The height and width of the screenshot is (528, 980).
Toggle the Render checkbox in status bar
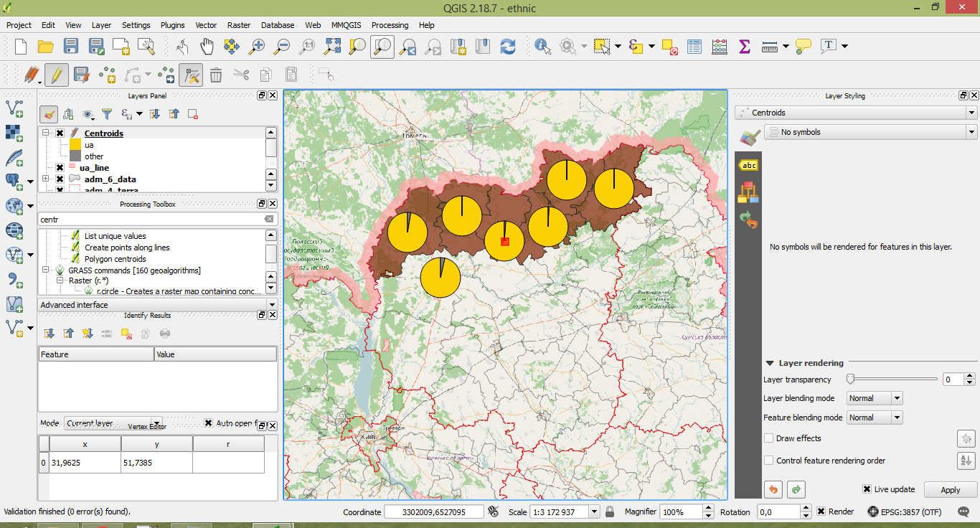pyautogui.click(x=821, y=511)
